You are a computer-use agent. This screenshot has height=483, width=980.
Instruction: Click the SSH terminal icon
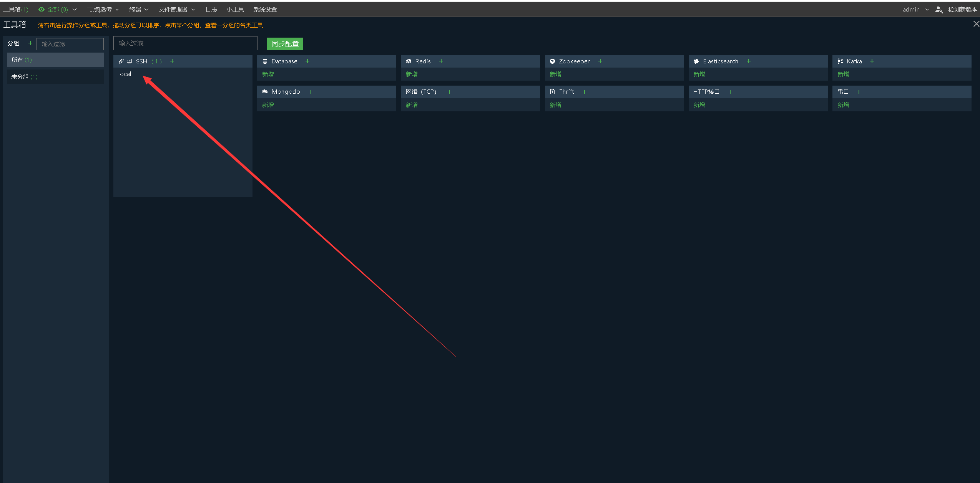[130, 61]
